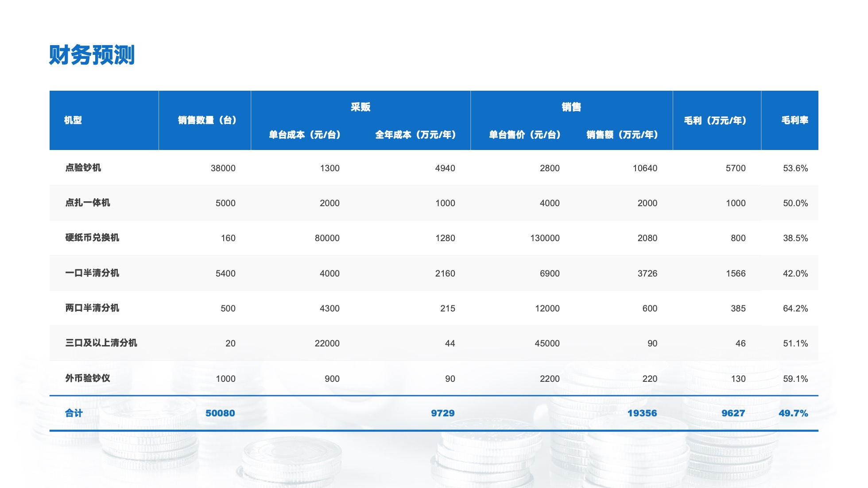Click the 单台成本（元/台） header

click(x=305, y=135)
